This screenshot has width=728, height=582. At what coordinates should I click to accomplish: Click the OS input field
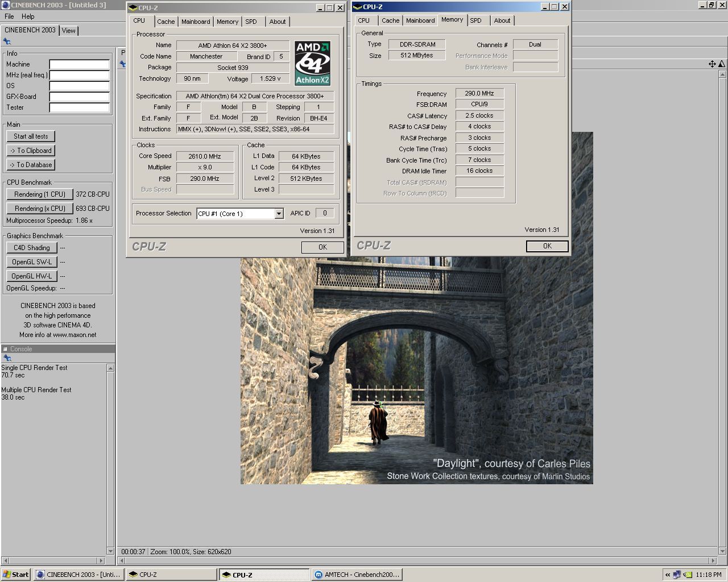click(x=79, y=86)
